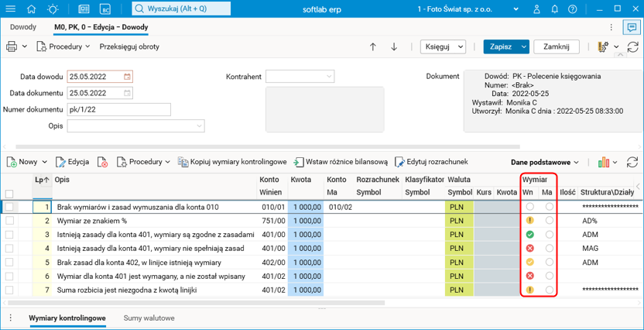Viewport: 644px width, 330px height.
Task: Open the bar chart icon in grid toolbar
Action: click(603, 163)
